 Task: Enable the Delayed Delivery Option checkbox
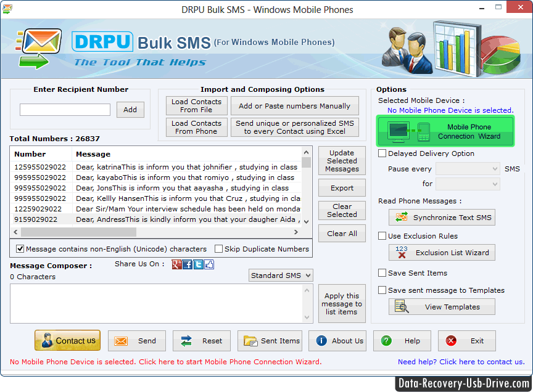click(x=382, y=153)
